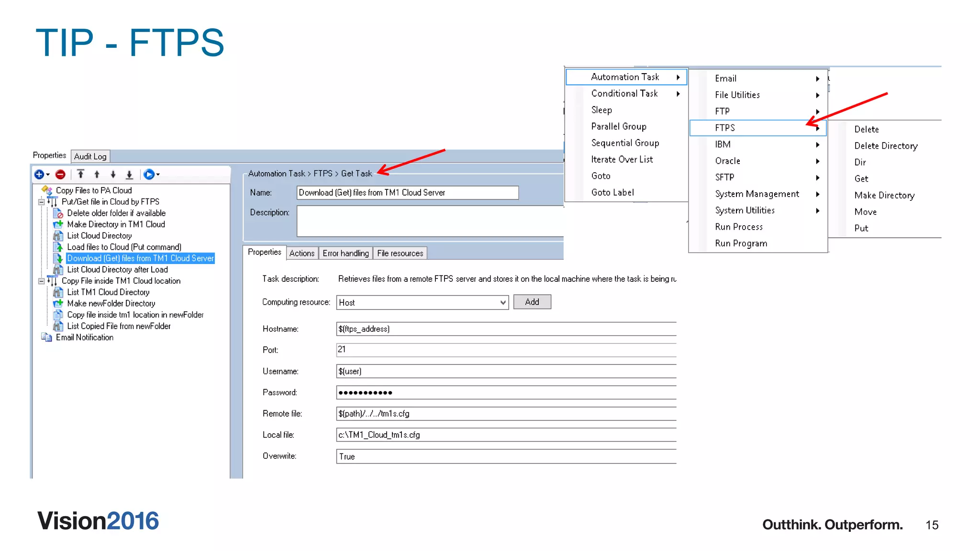
Task: Click the blue run play icon
Action: click(x=149, y=175)
